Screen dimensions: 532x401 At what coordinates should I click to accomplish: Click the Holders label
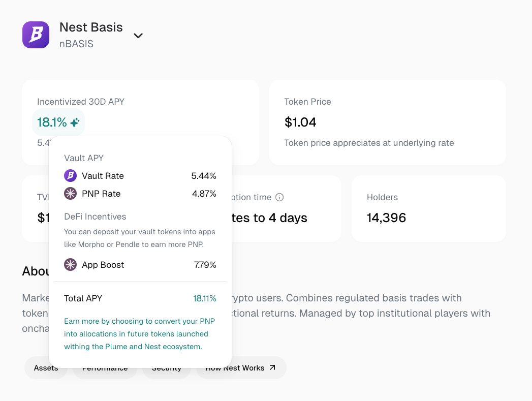(382, 197)
